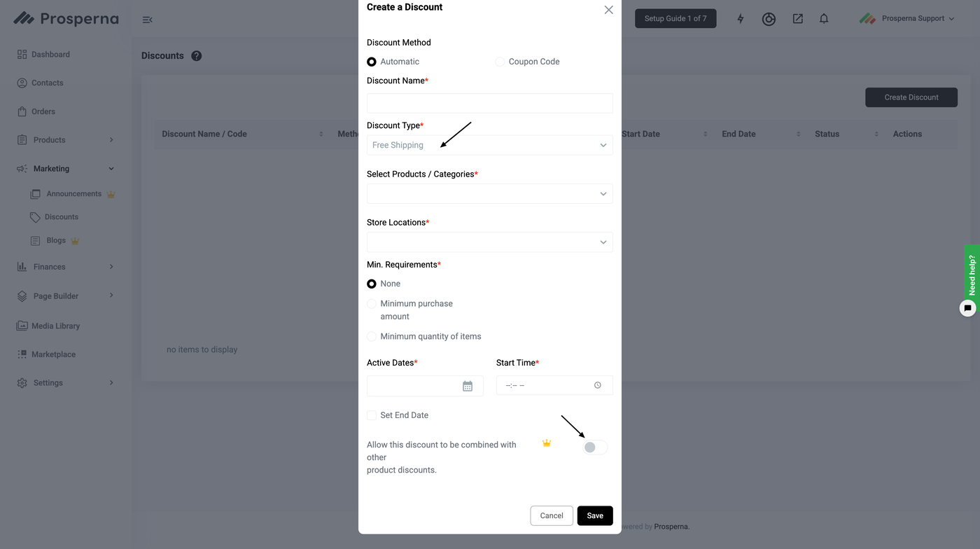Expand the Select Products / Categories dropdown

tap(489, 194)
